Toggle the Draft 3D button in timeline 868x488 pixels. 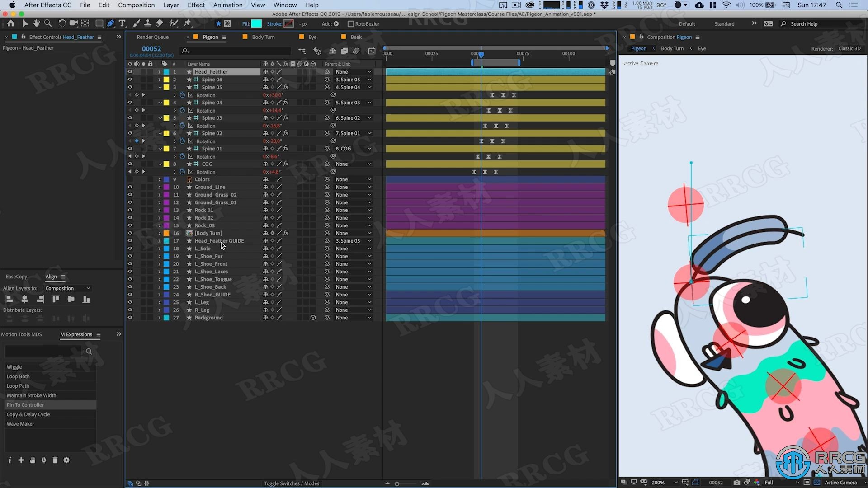click(317, 51)
